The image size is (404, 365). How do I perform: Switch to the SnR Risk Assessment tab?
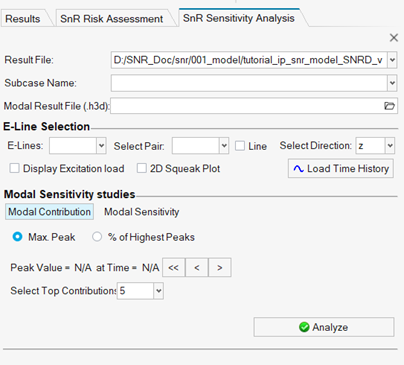point(111,19)
